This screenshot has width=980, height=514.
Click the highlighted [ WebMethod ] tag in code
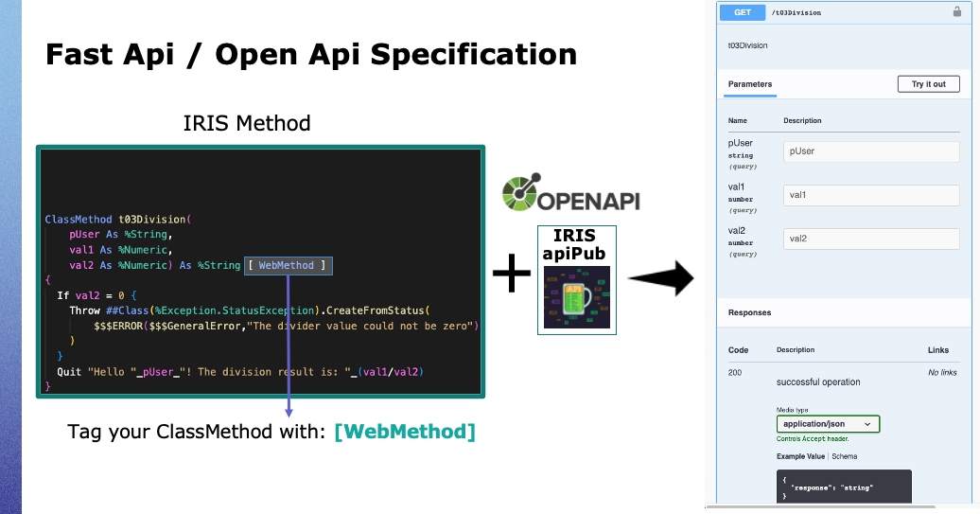pos(289,266)
